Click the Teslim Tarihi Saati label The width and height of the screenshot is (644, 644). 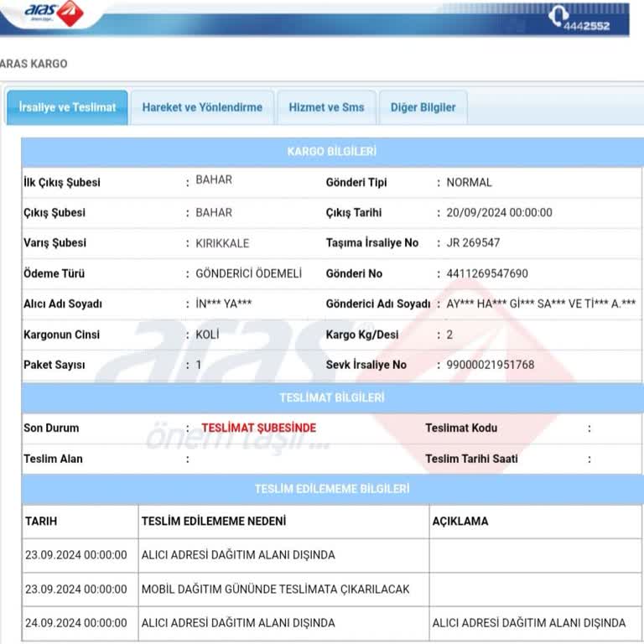pyautogui.click(x=471, y=459)
